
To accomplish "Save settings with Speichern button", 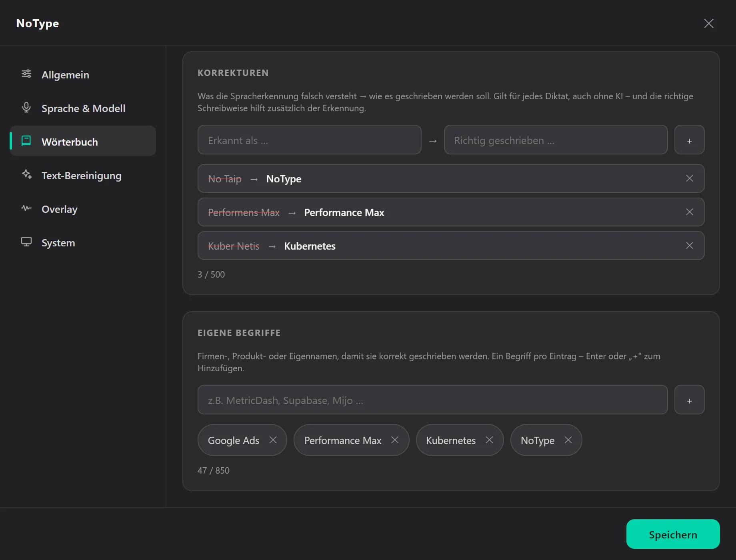I will pos(673,534).
